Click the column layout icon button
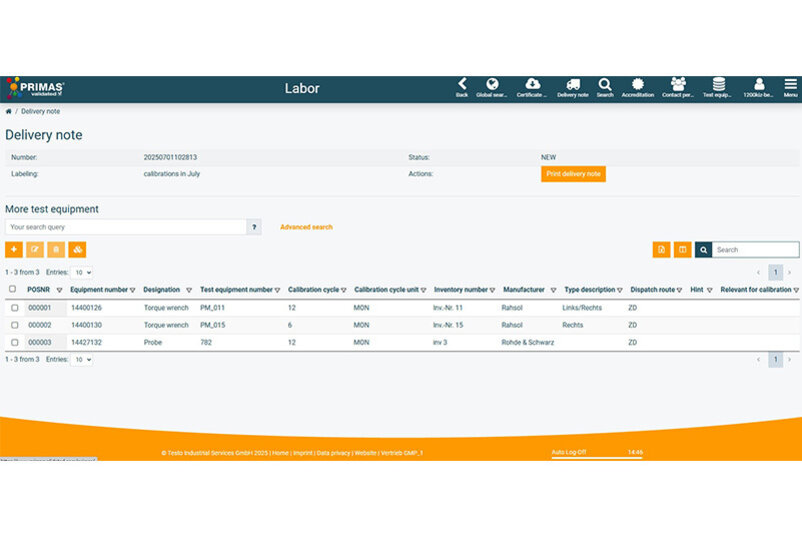Viewport: 802px width, 536px height. [683, 249]
